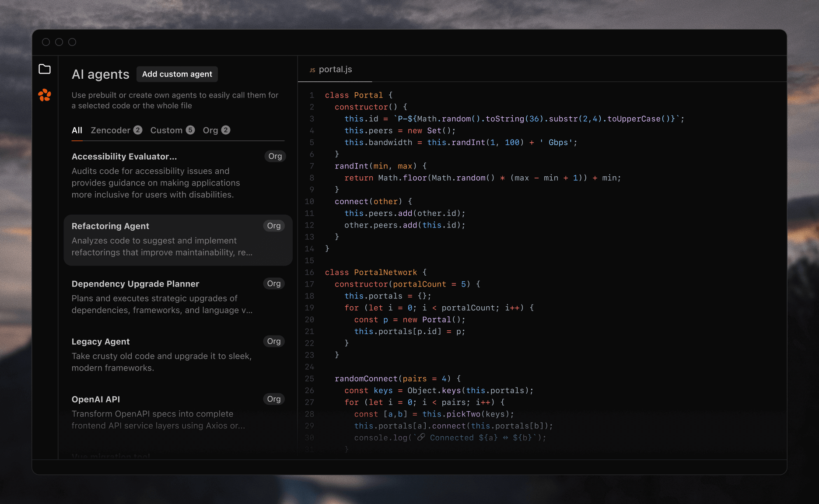Image resolution: width=819 pixels, height=504 pixels.
Task: Select the Refactoring Agent card title
Action: 110,226
